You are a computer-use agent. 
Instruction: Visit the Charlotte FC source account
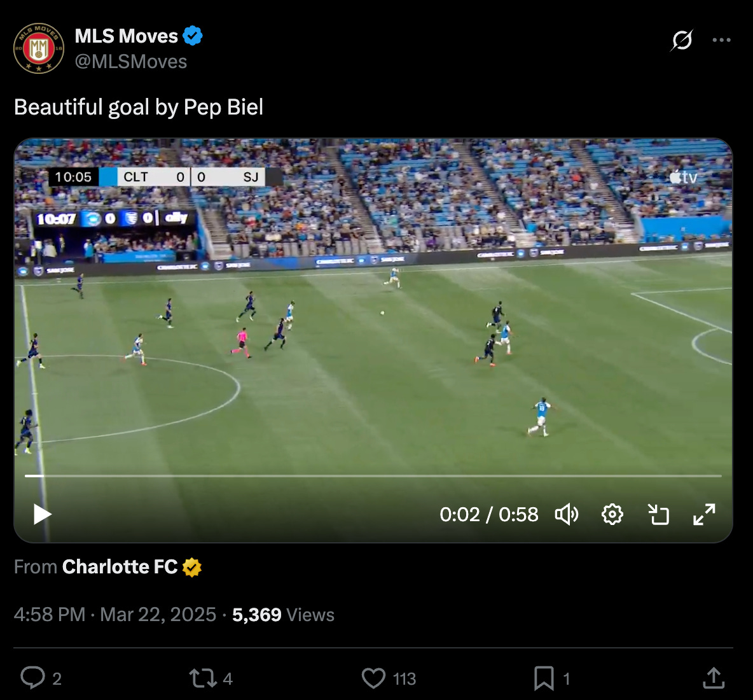click(x=120, y=567)
